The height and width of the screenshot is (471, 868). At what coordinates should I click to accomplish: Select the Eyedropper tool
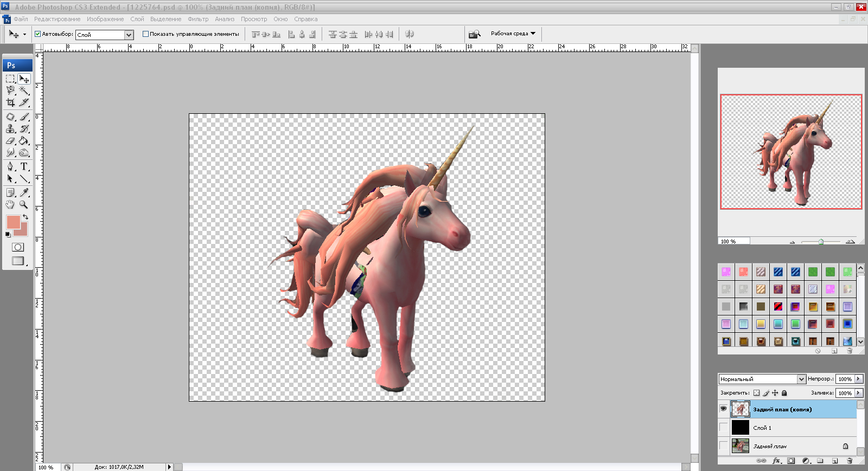[24, 192]
